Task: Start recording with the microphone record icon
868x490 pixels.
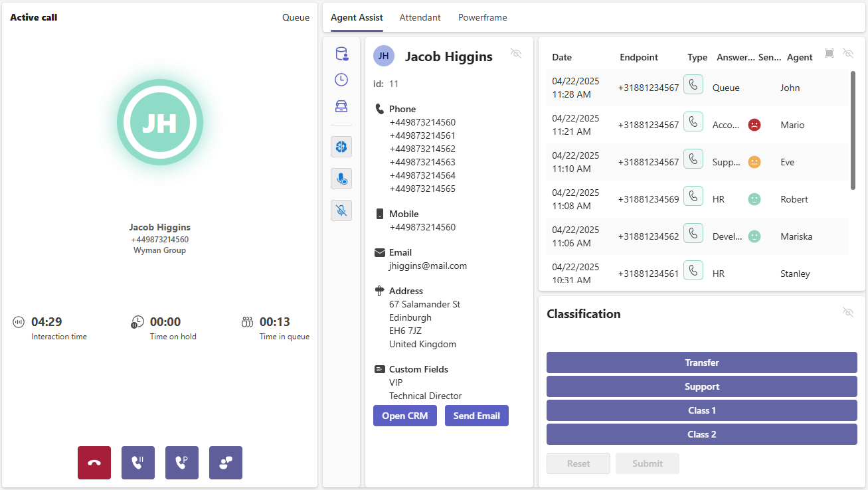Action: coord(341,179)
